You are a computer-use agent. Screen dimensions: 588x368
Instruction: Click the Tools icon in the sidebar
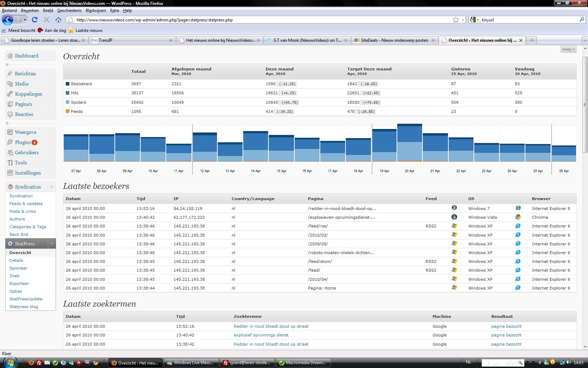pos(10,163)
